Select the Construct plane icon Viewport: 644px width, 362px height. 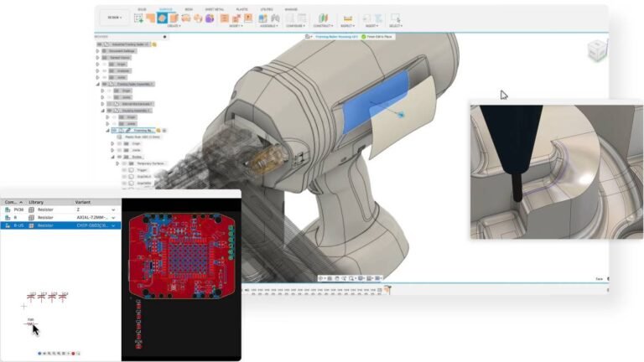pyautogui.click(x=323, y=18)
